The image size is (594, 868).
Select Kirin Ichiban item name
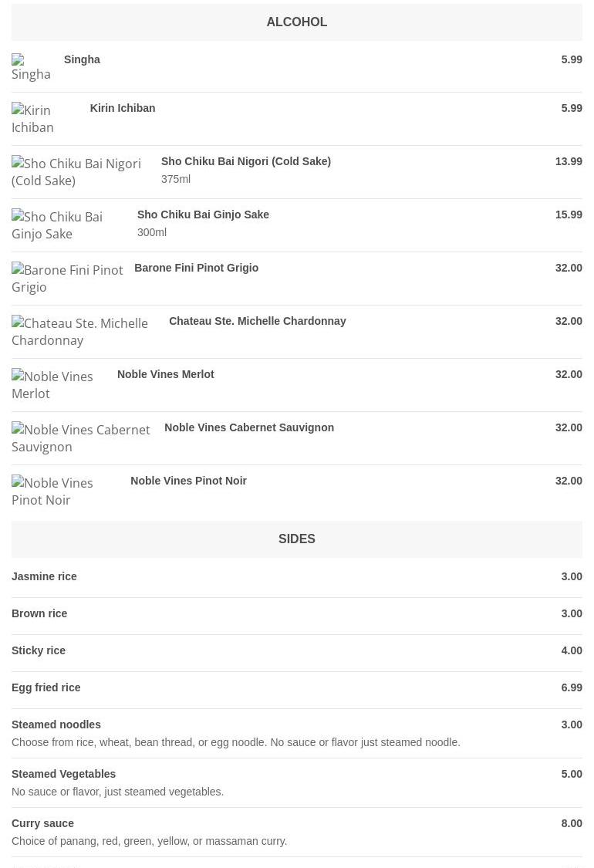[123, 108]
